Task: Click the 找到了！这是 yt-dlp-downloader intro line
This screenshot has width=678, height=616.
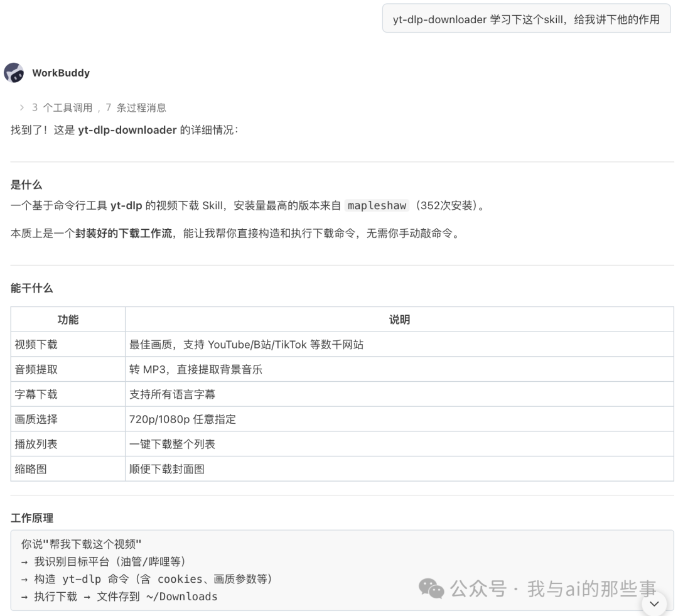Action: pos(124,130)
